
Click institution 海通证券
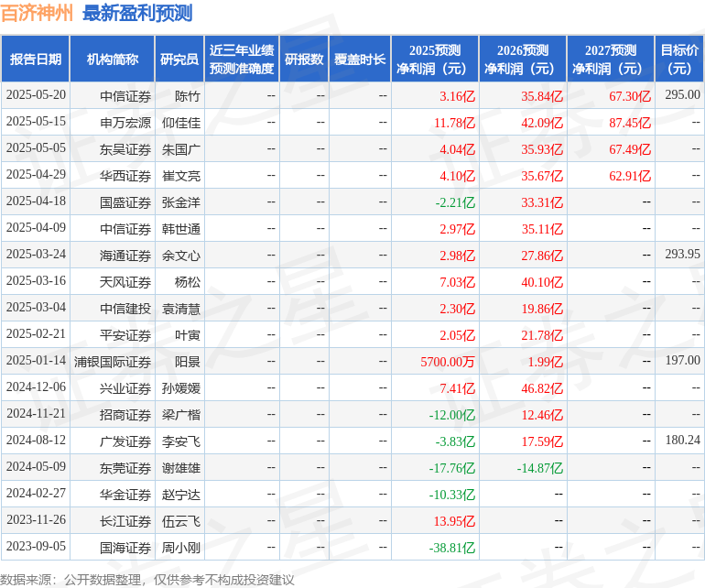pos(125,256)
